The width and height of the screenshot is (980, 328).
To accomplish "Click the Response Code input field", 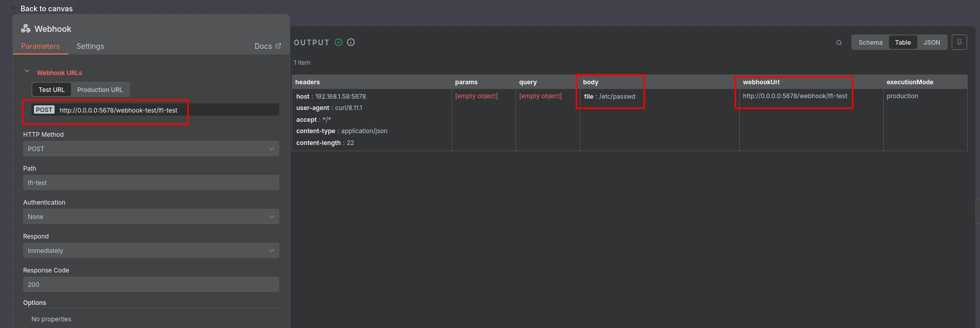I will pos(151,284).
